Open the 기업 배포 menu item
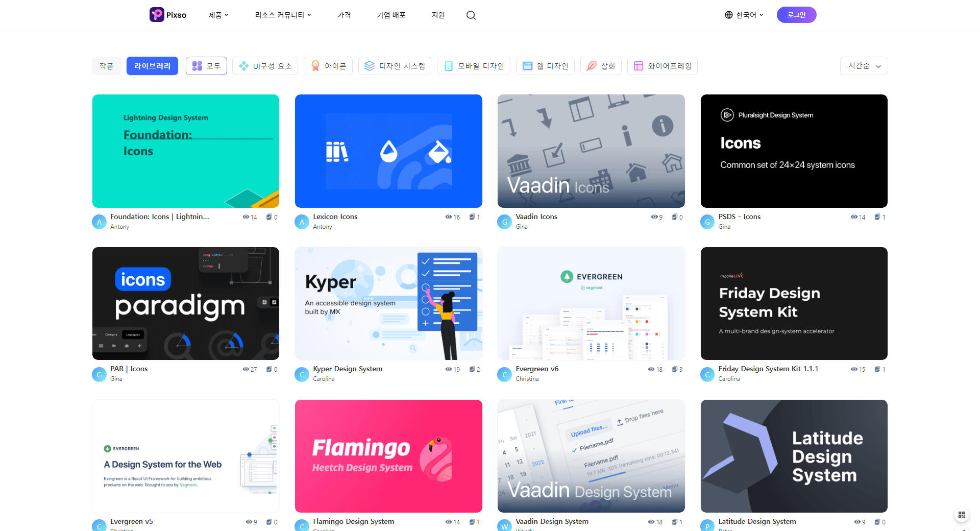Viewport: 980px width, 531px height. coord(391,15)
